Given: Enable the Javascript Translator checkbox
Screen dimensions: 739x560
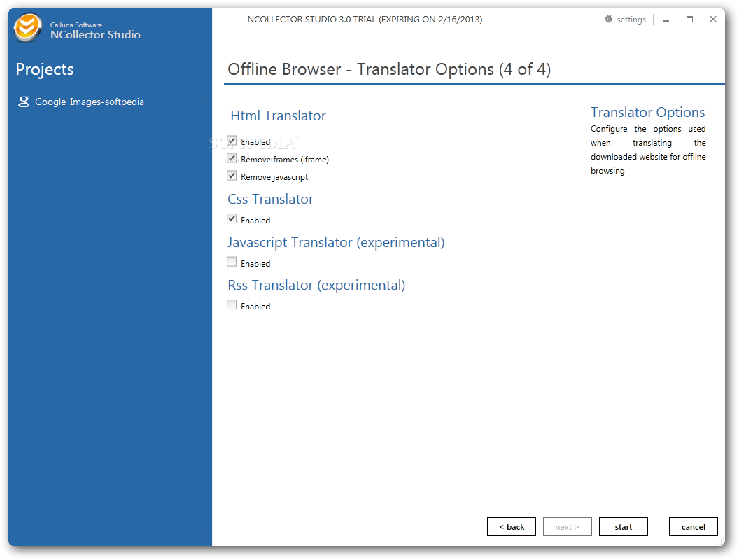Looking at the screenshot, I should [x=232, y=262].
